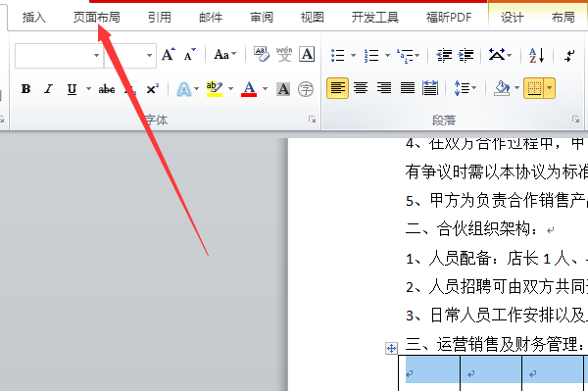Open borders dropdown arrow

point(550,88)
